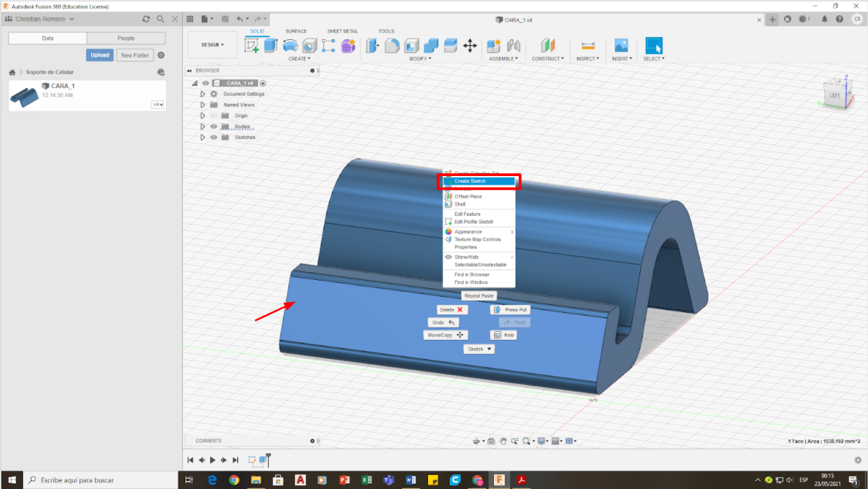Click the Rectangular Pattern tool icon
Screen dimensions: 868x489
(x=329, y=45)
